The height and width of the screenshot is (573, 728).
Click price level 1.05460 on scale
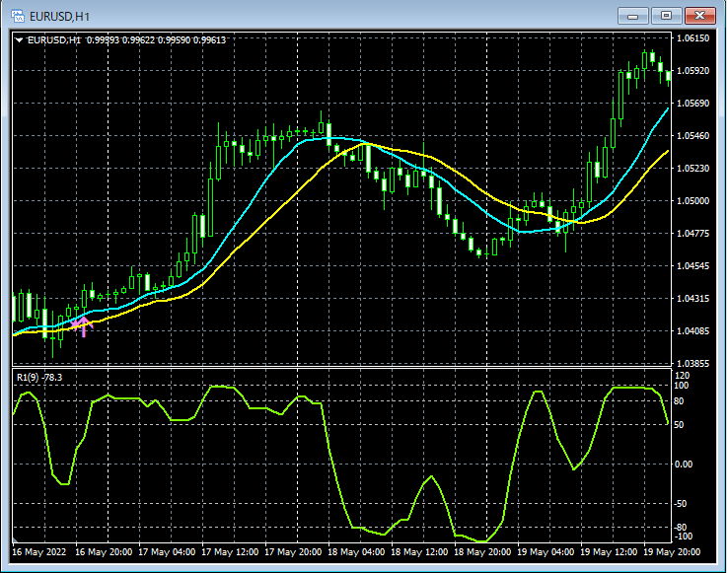693,135
